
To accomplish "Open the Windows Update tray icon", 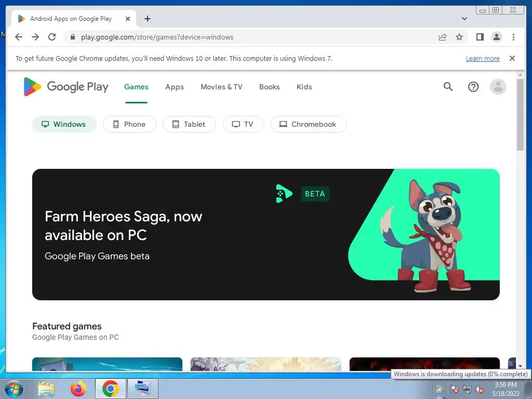I will click(x=440, y=389).
